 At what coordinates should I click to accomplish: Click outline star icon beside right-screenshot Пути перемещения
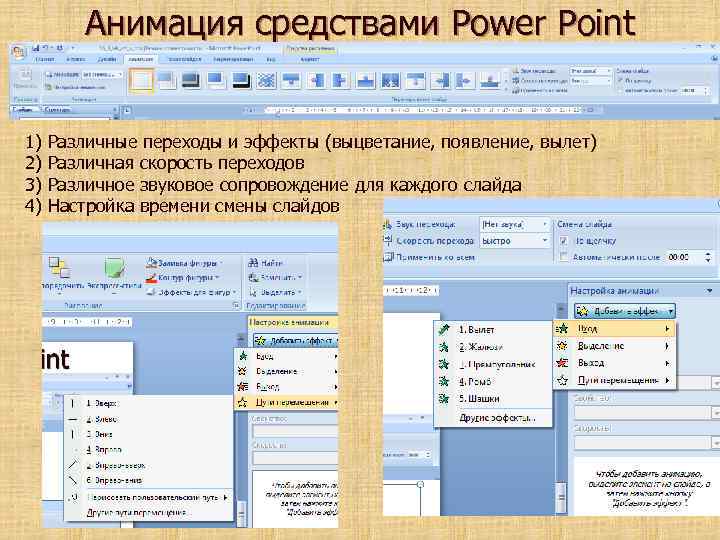tap(562, 380)
